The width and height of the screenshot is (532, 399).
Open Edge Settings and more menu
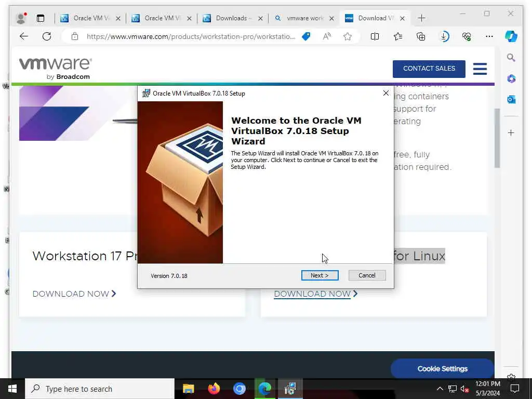point(489,36)
